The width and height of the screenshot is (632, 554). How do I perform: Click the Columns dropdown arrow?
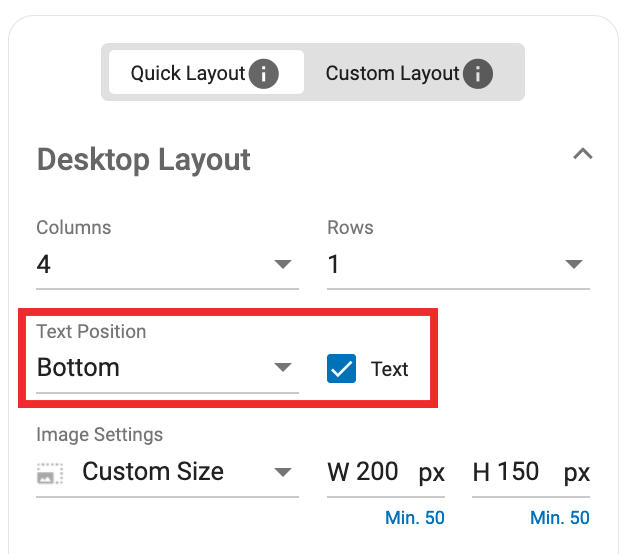click(283, 265)
